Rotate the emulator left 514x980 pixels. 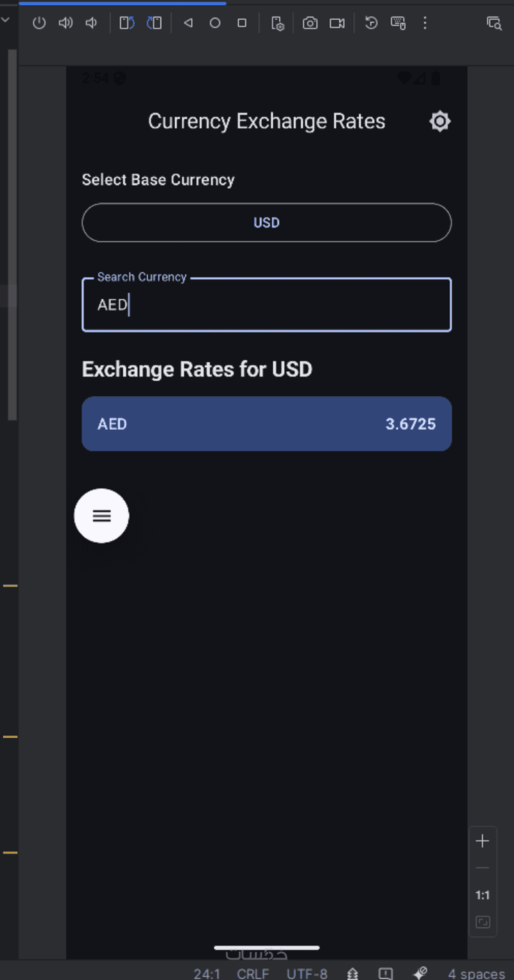click(x=127, y=23)
